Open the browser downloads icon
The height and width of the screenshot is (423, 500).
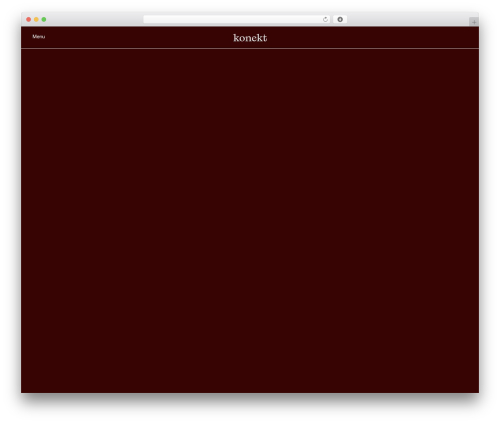coord(340,19)
